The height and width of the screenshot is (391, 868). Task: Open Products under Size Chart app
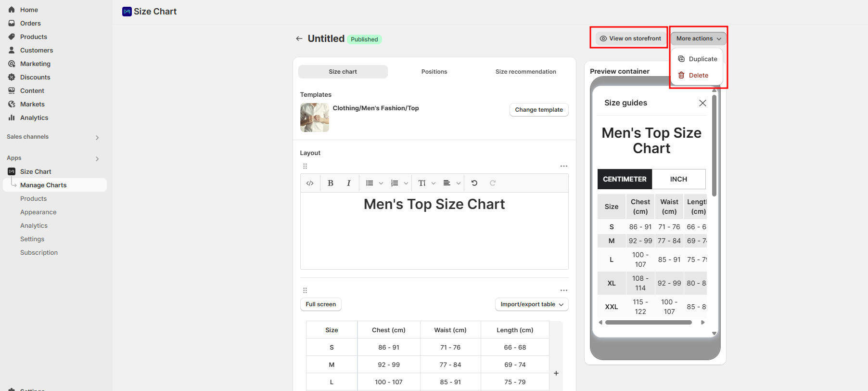[x=33, y=198]
